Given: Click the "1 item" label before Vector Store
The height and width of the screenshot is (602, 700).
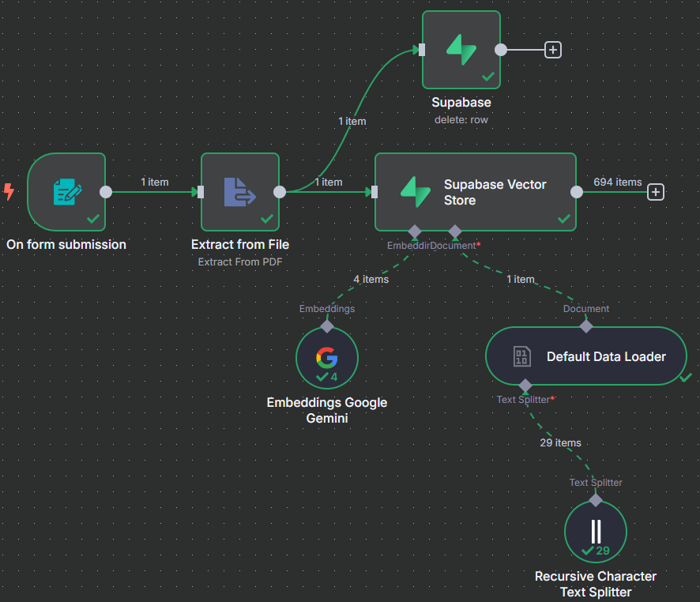Looking at the screenshot, I should click(329, 182).
